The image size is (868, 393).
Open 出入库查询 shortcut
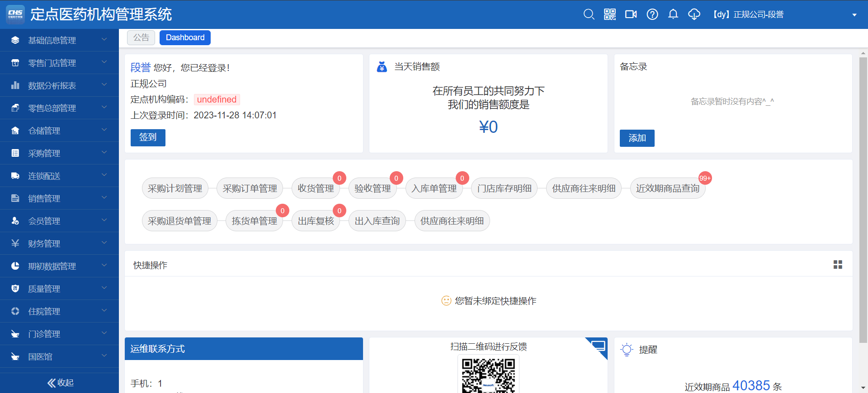tap(377, 221)
